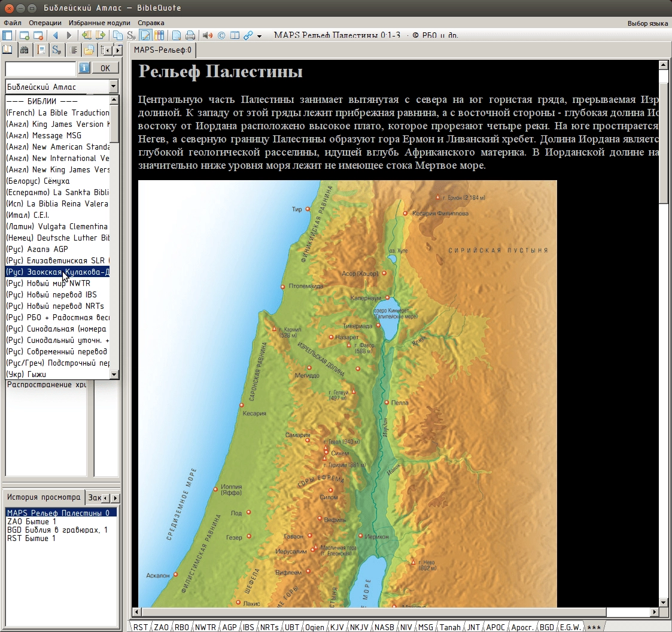Toggle the highlighted notes pencil icon
The width and height of the screenshot is (672, 632).
pos(146,35)
